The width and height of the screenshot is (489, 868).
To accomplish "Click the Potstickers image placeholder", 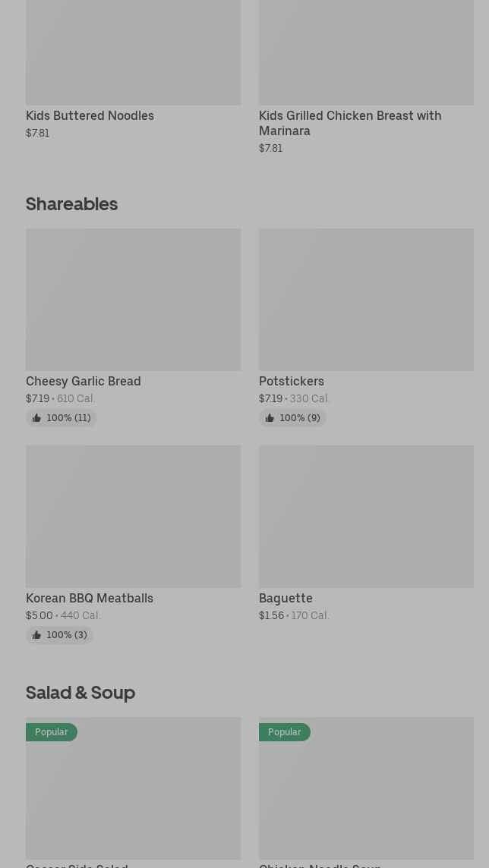I will [x=366, y=300].
